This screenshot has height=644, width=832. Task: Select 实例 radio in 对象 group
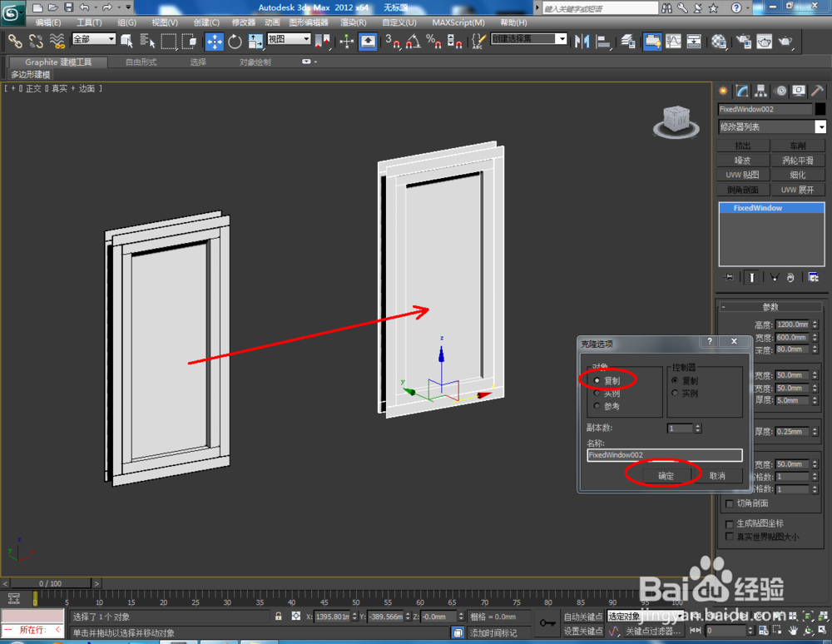597,393
